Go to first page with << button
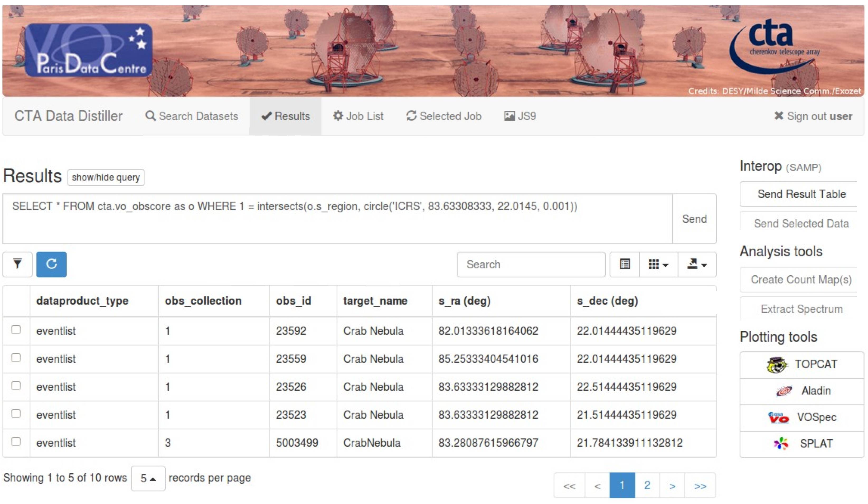The width and height of the screenshot is (868, 504). 569,486
